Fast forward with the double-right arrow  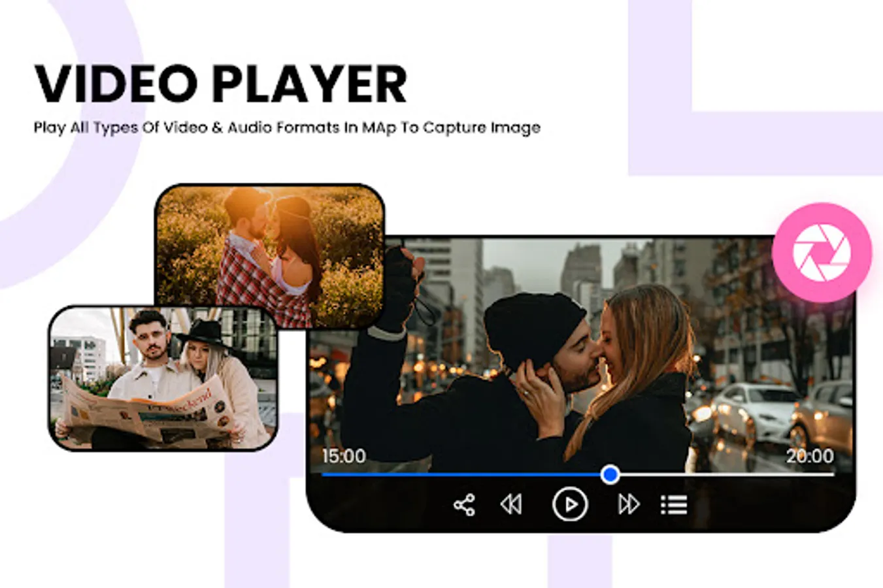tap(629, 504)
